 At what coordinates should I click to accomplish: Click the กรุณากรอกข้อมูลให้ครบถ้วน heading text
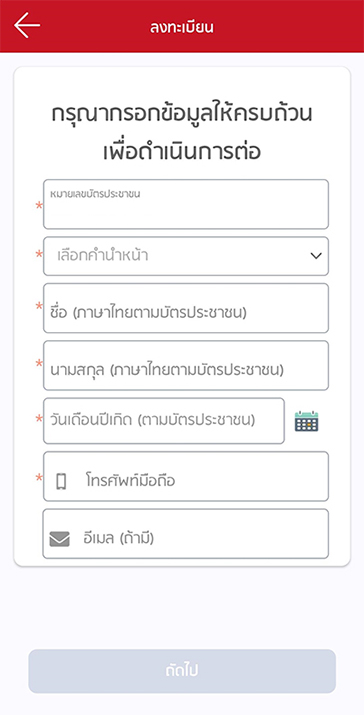(x=182, y=114)
